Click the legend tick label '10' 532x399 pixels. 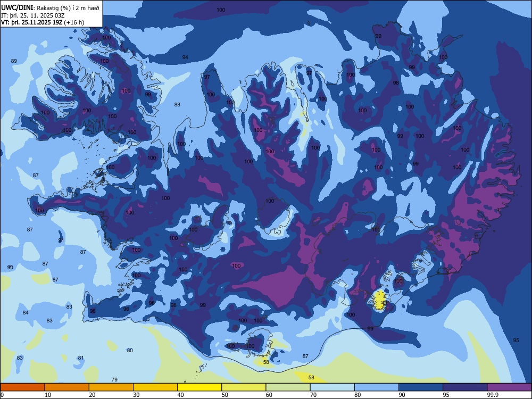[x=48, y=395]
